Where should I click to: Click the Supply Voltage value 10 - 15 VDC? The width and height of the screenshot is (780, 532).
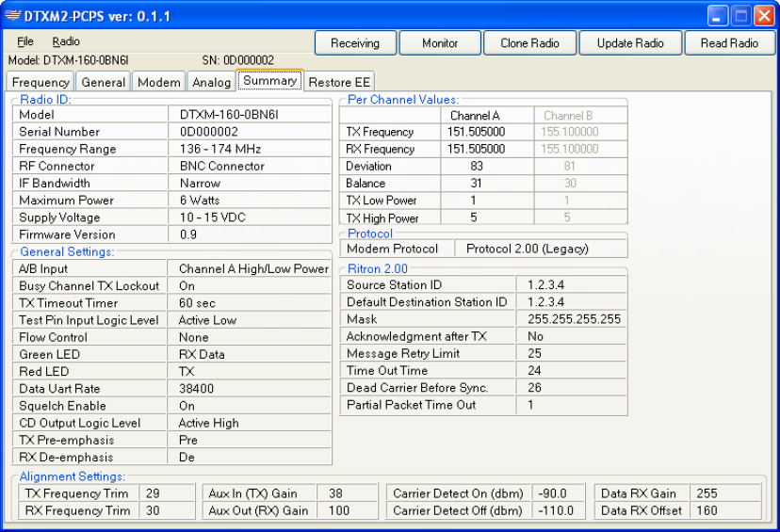tap(213, 218)
